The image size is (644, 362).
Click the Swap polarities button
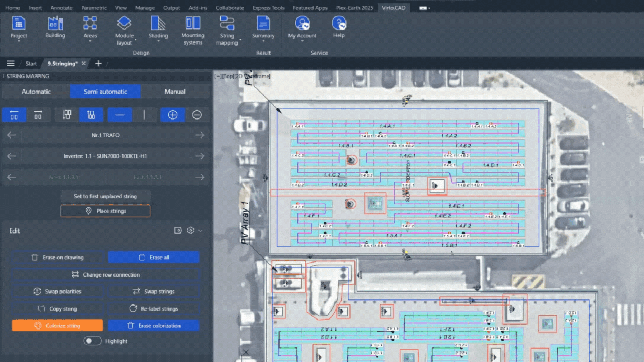pyautogui.click(x=58, y=292)
